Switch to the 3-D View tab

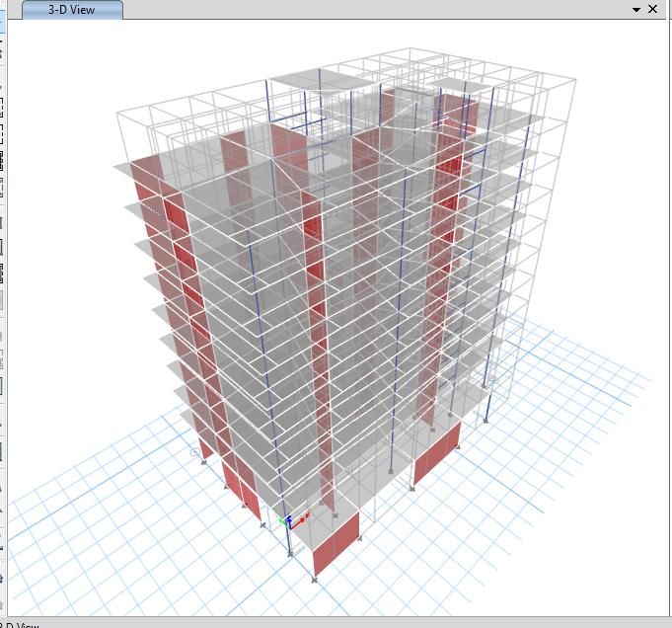tap(72, 10)
